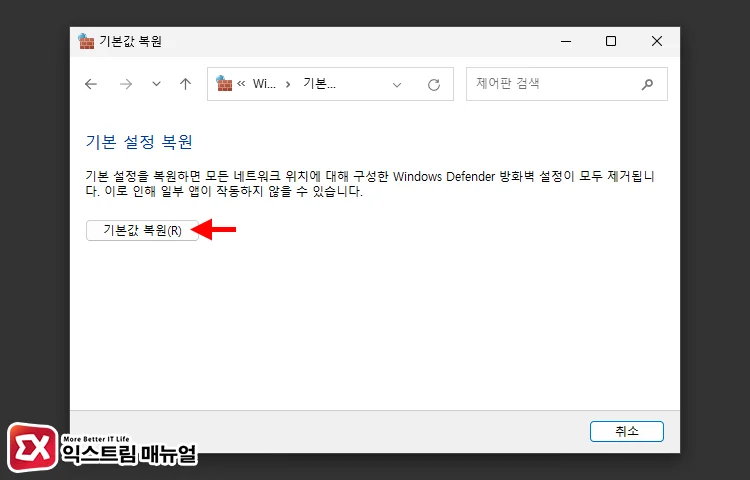
Task: Go forward with the right arrow
Action: pyautogui.click(x=126, y=85)
